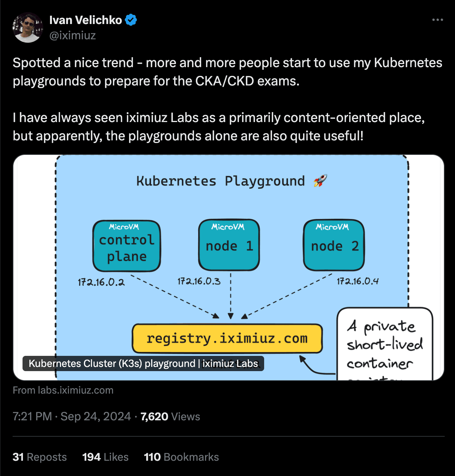The image size is (455, 476).
Task: Open the Ivan Velichko display name
Action: 86,20
